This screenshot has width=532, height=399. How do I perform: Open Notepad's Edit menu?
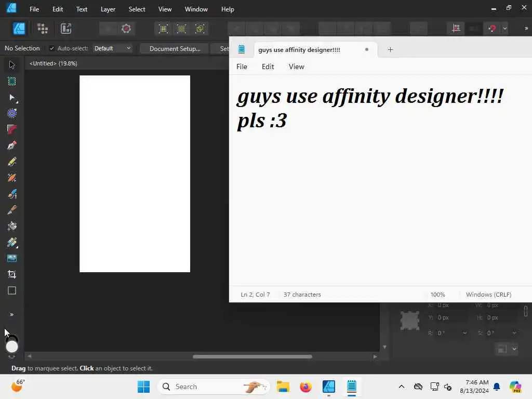coord(268,66)
